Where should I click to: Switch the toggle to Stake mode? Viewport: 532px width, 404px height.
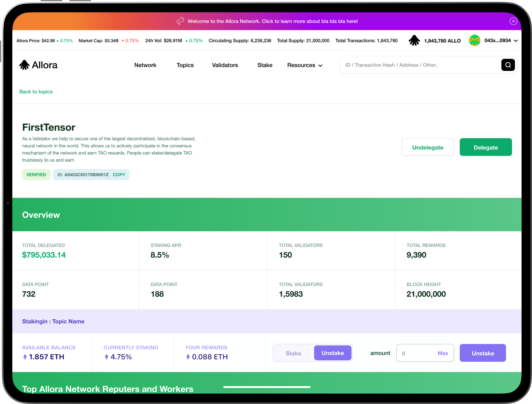[x=293, y=353]
